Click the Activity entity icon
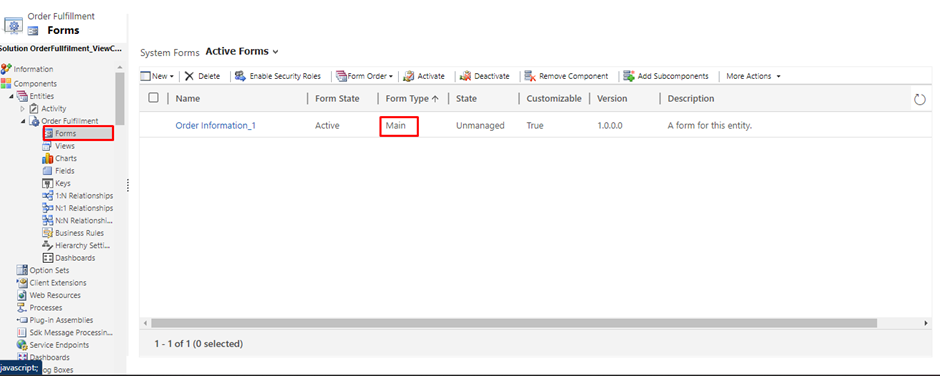 click(34, 109)
